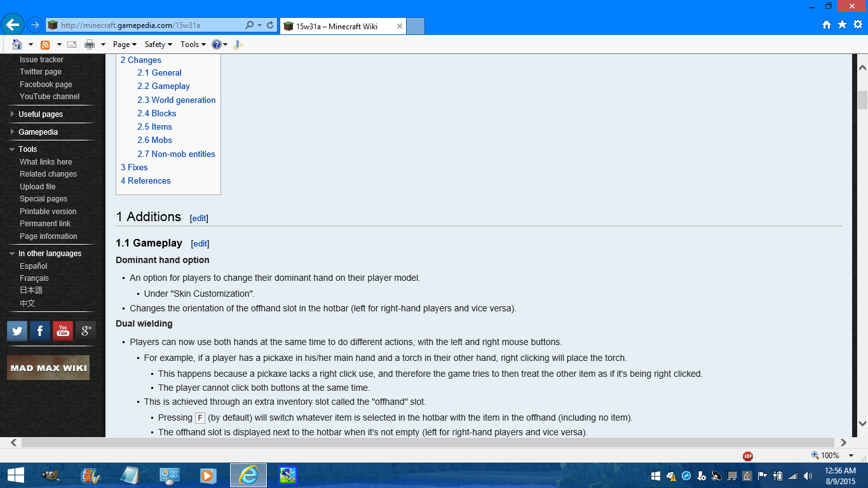The height and width of the screenshot is (488, 868).
Task: Click the horizontal scrollbar at the page bottom
Action: click(428, 442)
